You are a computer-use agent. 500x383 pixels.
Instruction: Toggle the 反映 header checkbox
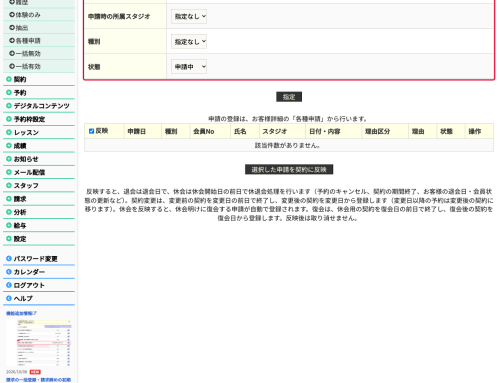coord(91,131)
